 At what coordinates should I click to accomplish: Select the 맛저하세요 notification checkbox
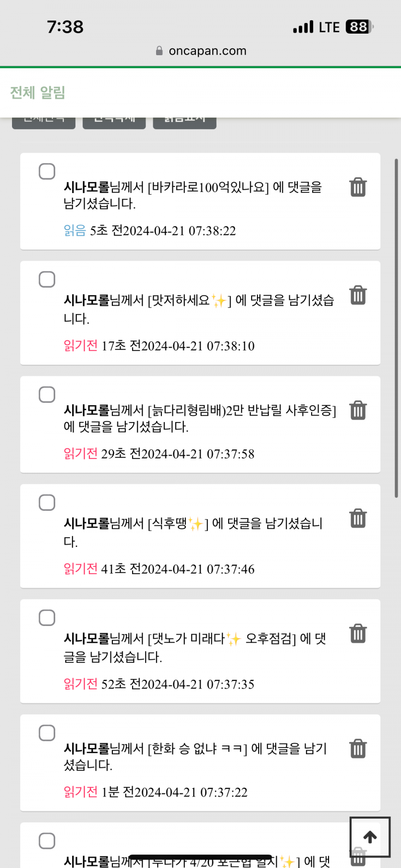pyautogui.click(x=47, y=279)
